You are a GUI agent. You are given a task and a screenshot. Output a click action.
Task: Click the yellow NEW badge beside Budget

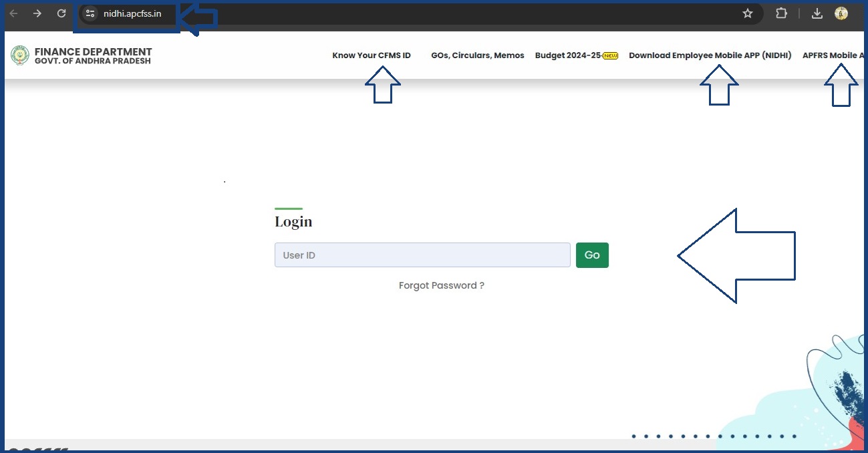(611, 56)
